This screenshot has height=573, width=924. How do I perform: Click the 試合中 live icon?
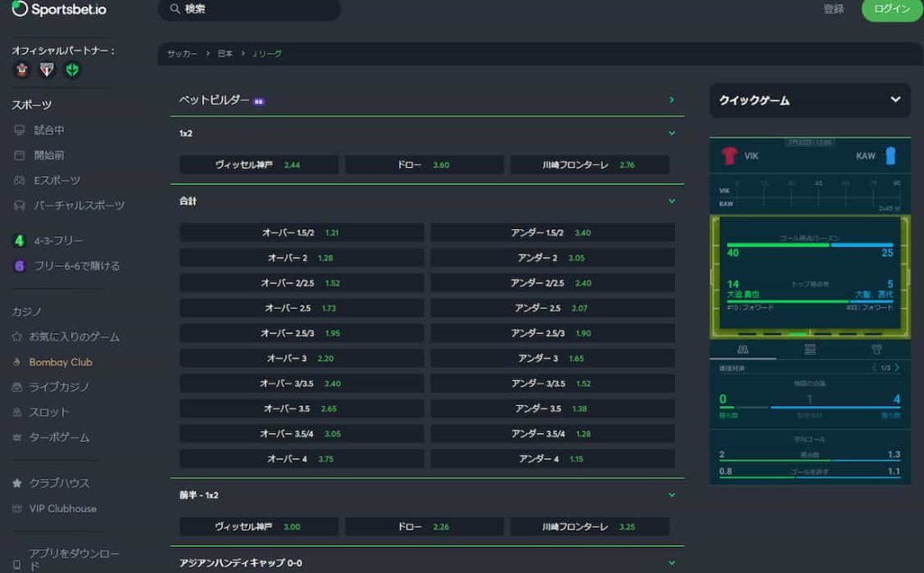pyautogui.click(x=20, y=130)
